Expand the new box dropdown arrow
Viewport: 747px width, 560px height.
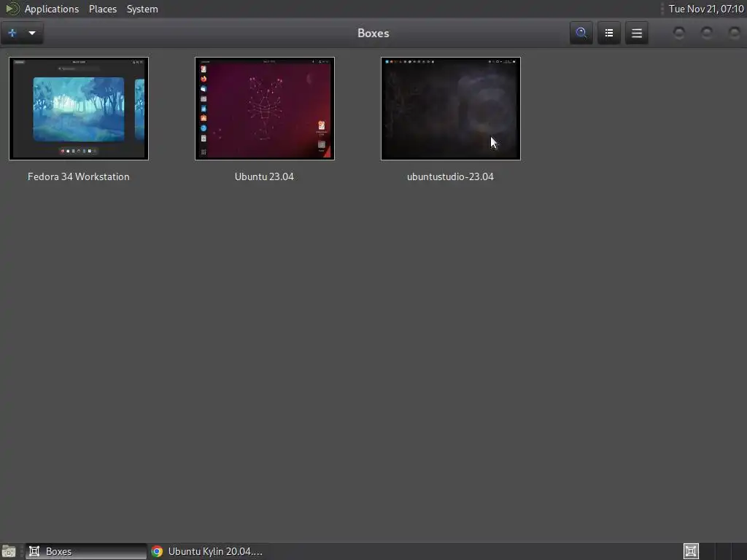point(32,33)
